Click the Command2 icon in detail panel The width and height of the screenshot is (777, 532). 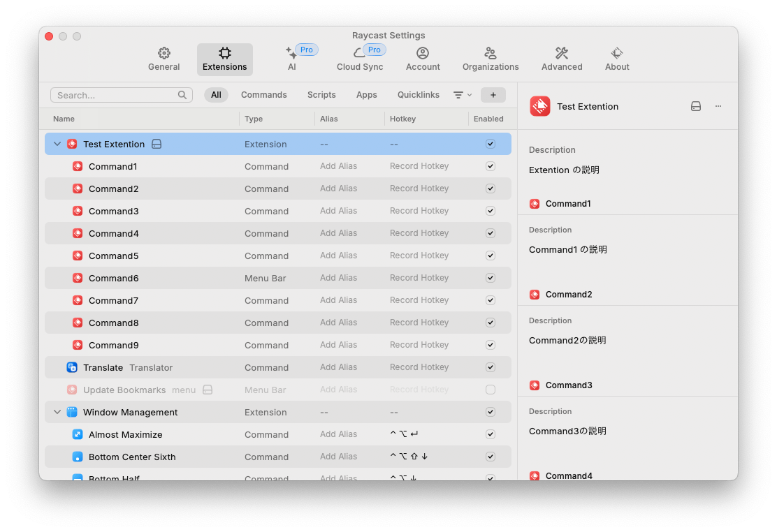(534, 295)
